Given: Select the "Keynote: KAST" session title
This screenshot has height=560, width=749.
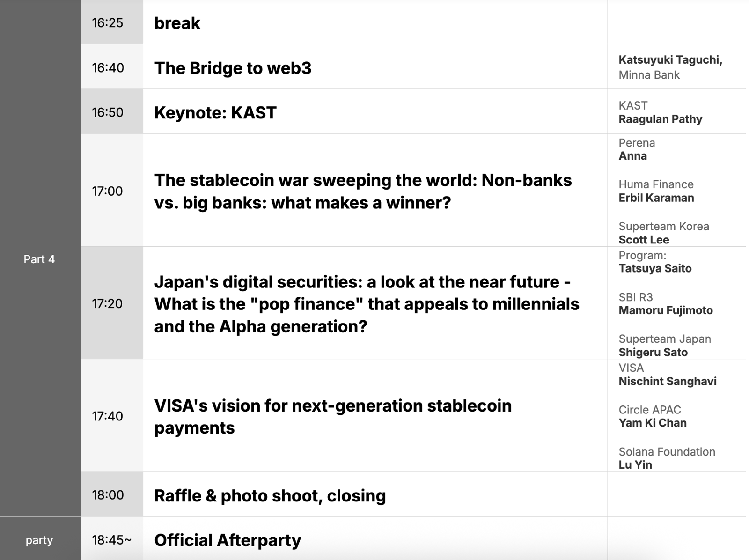Looking at the screenshot, I should [x=215, y=113].
